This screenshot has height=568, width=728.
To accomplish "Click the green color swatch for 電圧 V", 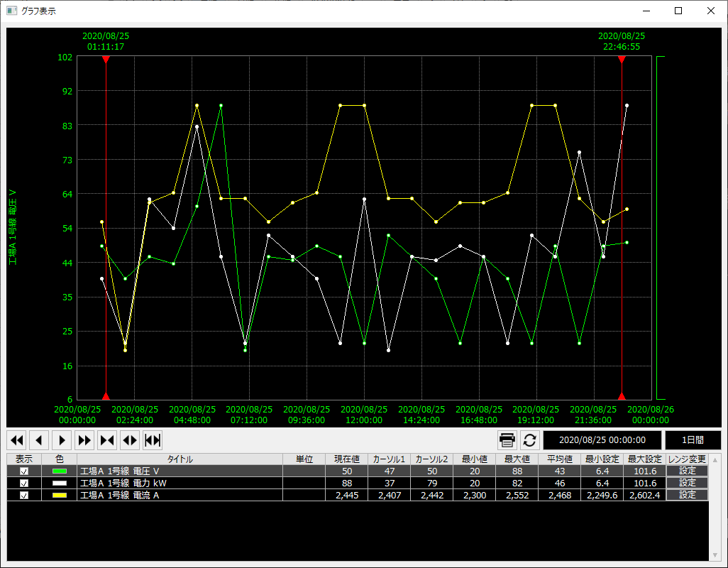I will tap(60, 471).
